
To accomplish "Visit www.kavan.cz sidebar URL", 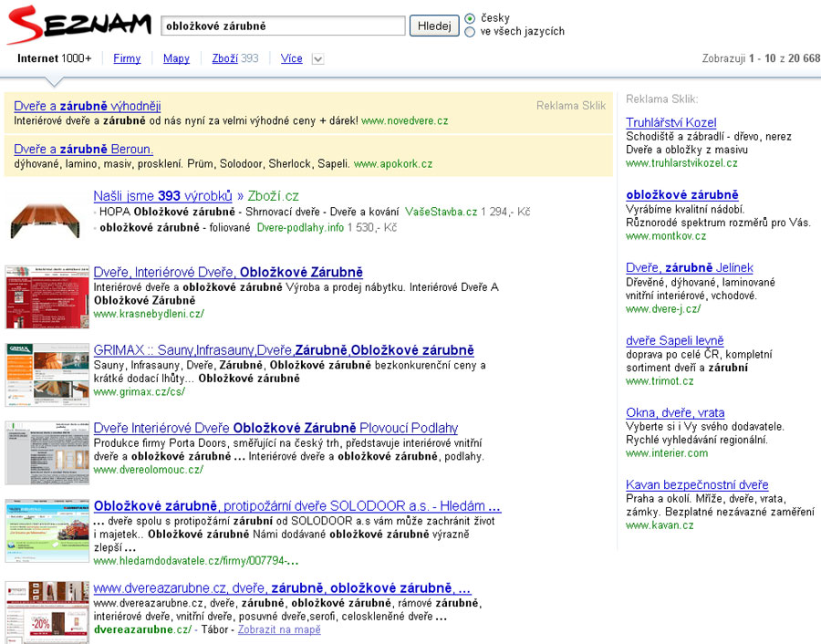I will pos(660,525).
